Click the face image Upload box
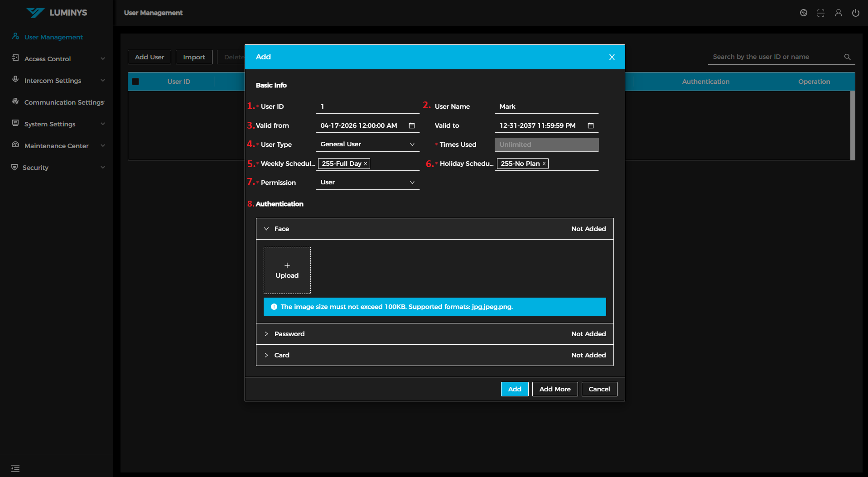Viewport: 868px width, 477px height. tap(287, 270)
